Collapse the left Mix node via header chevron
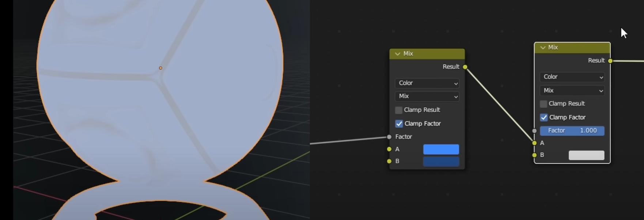This screenshot has height=220, width=644. 397,54
